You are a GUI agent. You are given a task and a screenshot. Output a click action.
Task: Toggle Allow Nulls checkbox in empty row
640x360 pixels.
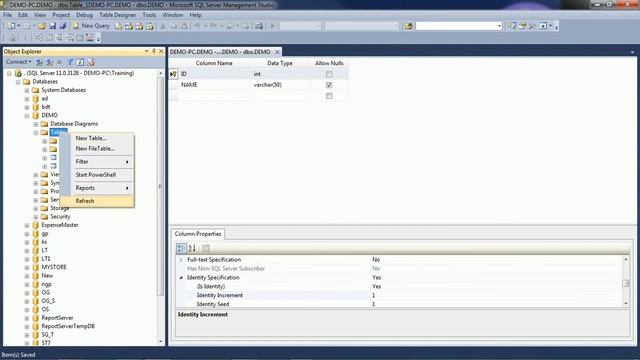[x=329, y=96]
